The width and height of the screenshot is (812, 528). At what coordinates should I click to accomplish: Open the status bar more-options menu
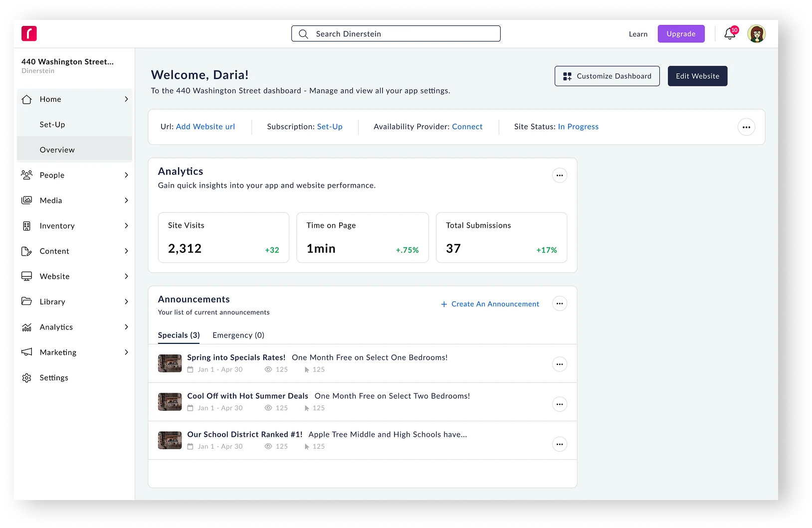point(746,127)
